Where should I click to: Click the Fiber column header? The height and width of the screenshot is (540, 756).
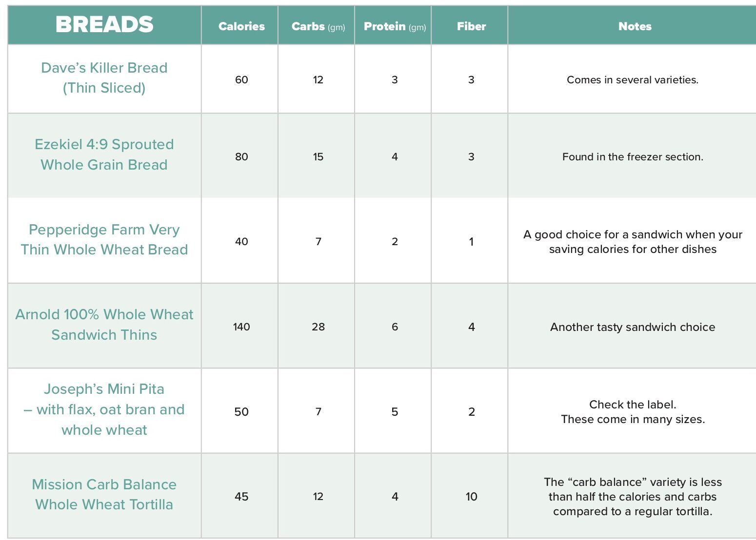471,26
